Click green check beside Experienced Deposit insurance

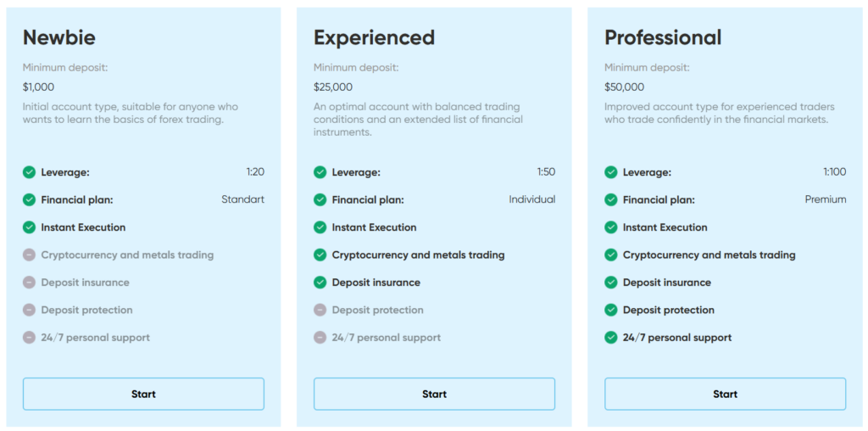click(x=320, y=283)
